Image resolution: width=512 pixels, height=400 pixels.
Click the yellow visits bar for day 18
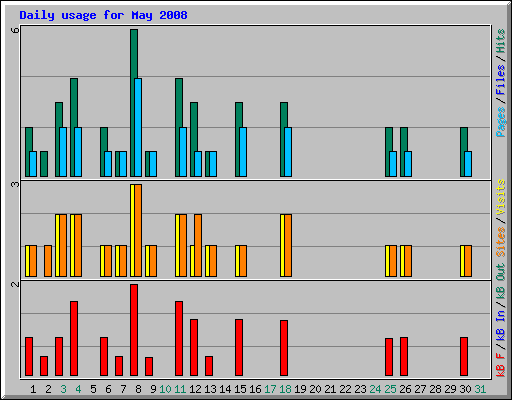[282, 245]
